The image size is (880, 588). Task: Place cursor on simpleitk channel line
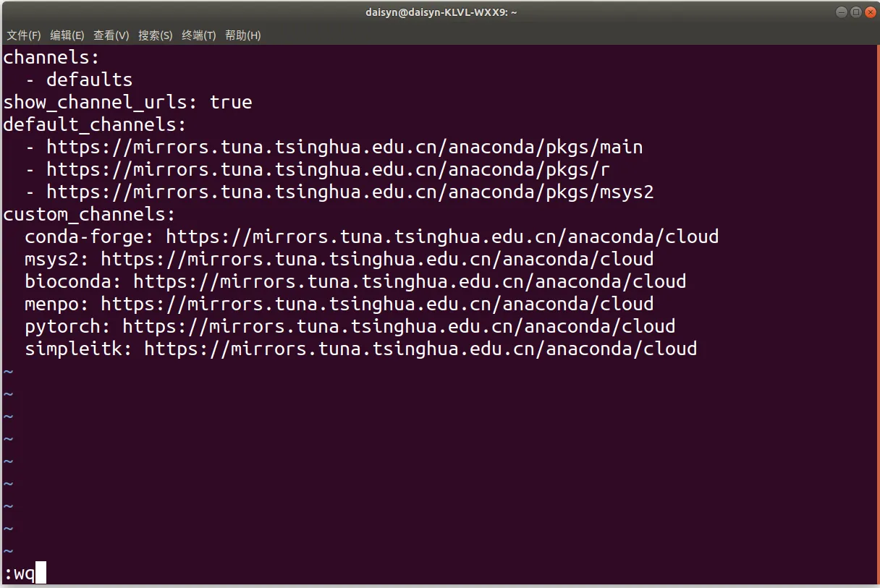[x=361, y=349]
